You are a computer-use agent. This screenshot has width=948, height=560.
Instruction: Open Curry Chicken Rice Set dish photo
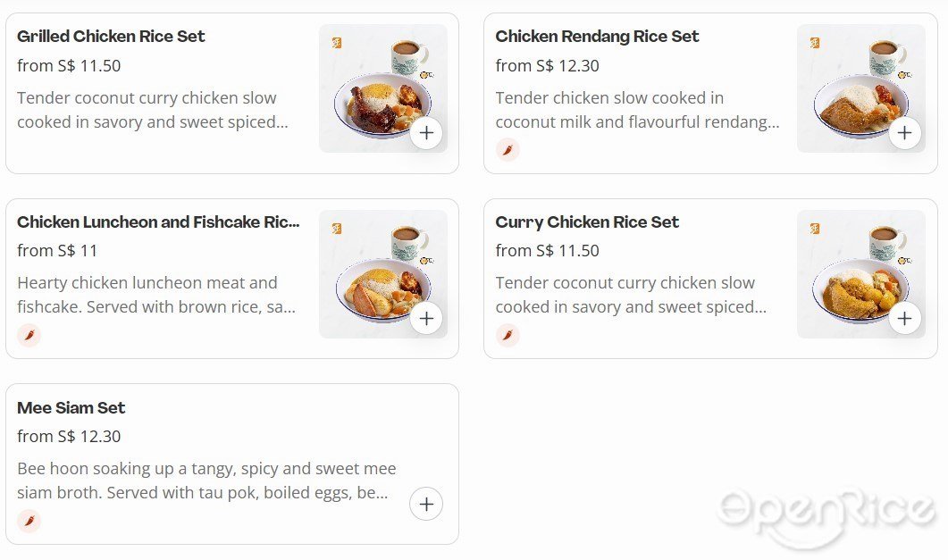(861, 273)
